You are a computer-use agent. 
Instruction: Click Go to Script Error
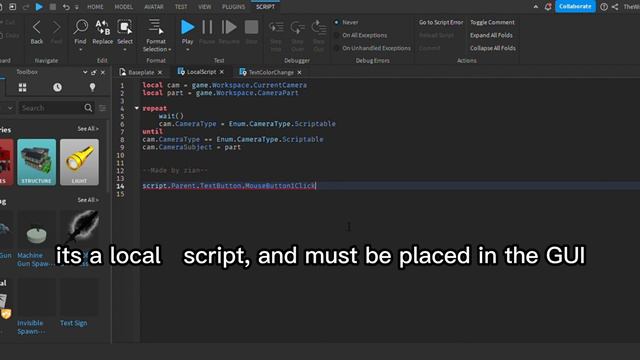[441, 22]
